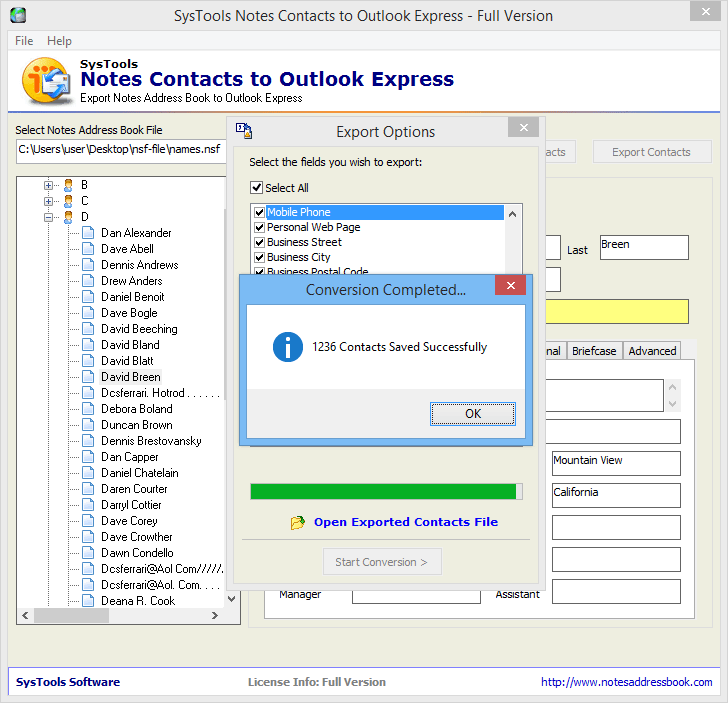Click the B group people icon
728x703 pixels.
pyautogui.click(x=68, y=185)
